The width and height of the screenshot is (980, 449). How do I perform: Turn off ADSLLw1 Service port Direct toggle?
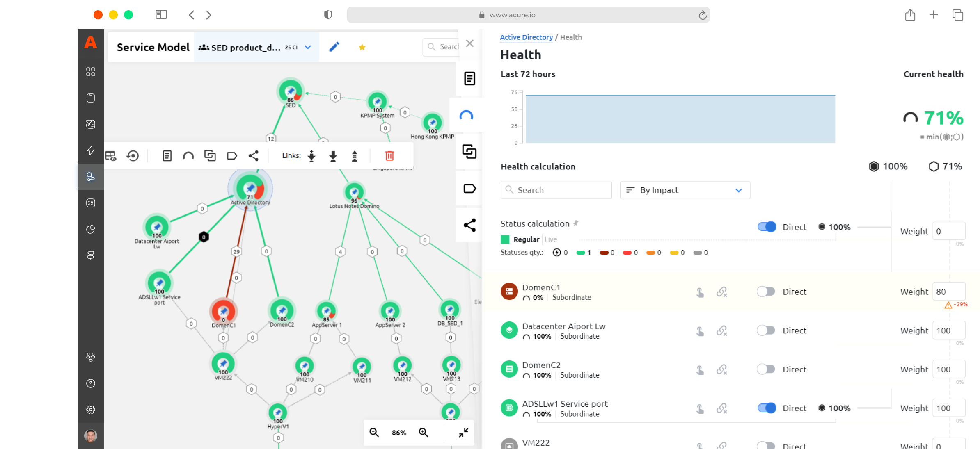766,408
